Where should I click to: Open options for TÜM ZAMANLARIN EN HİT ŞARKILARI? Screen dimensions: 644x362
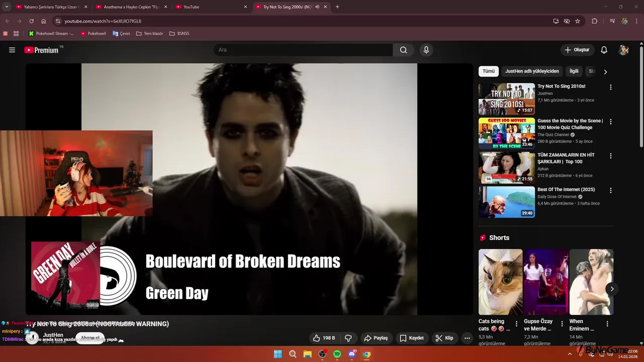[x=611, y=156]
